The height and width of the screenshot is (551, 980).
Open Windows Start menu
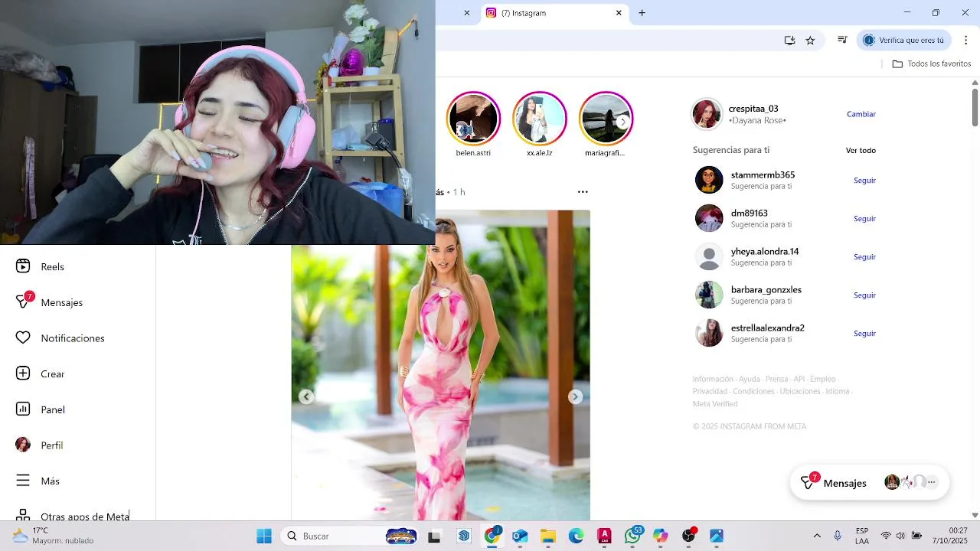point(264,536)
